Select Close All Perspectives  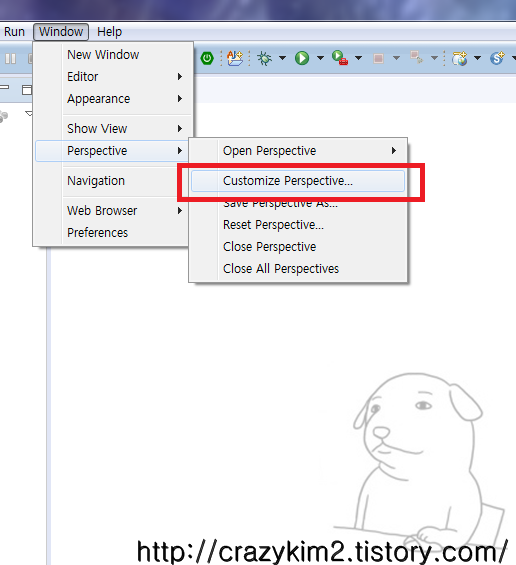(x=298, y=269)
